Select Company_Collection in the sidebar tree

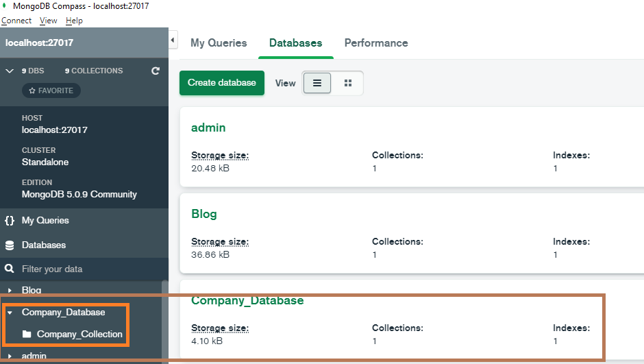(x=79, y=334)
